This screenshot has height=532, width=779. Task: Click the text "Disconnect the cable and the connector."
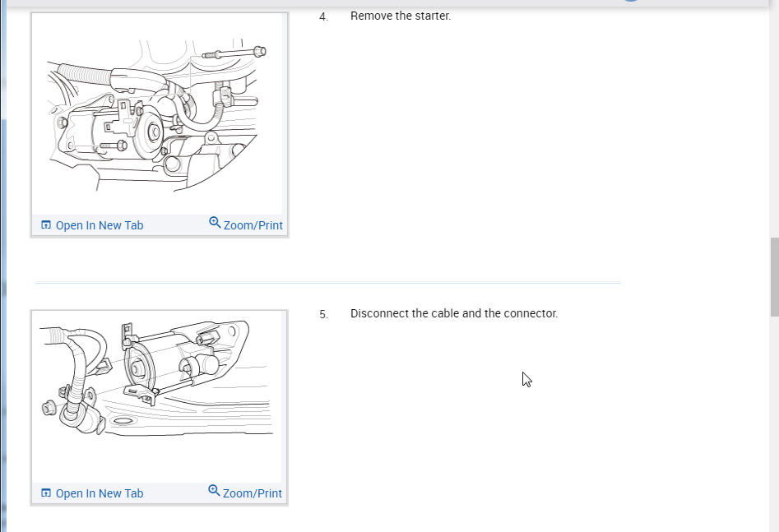click(x=454, y=313)
